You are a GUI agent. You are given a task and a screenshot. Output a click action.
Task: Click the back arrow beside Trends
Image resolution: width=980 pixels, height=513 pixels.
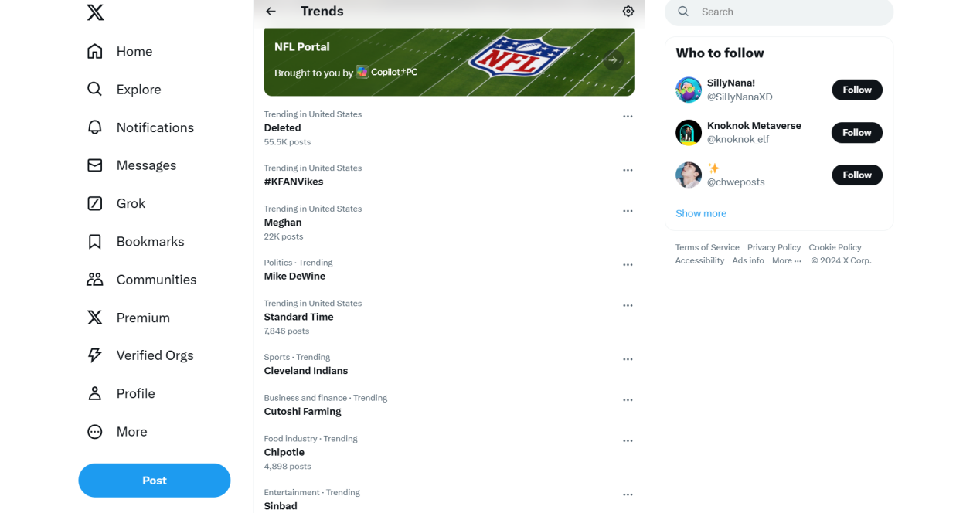[271, 12]
